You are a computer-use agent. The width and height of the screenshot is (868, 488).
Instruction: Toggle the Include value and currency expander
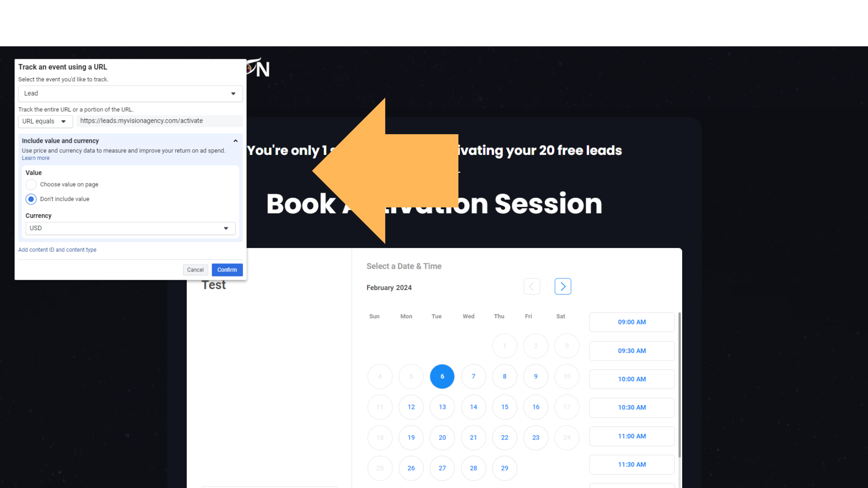pyautogui.click(x=236, y=141)
